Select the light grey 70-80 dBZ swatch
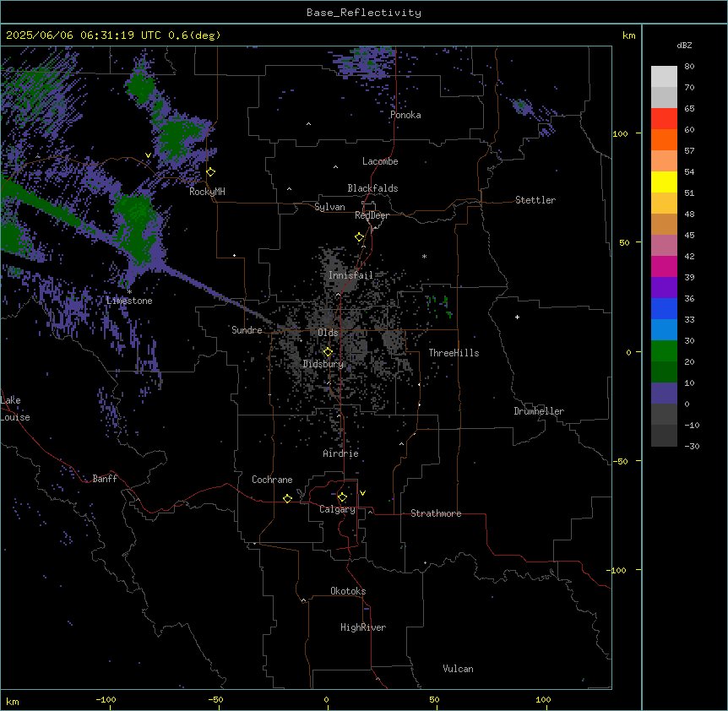 (664, 77)
